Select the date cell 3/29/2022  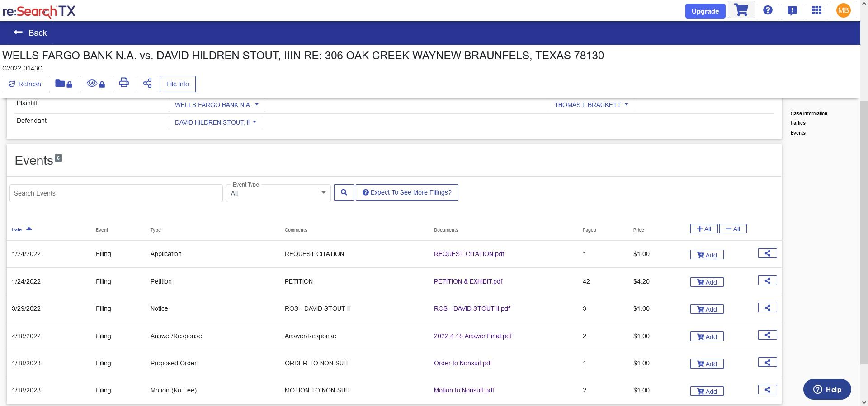point(26,308)
